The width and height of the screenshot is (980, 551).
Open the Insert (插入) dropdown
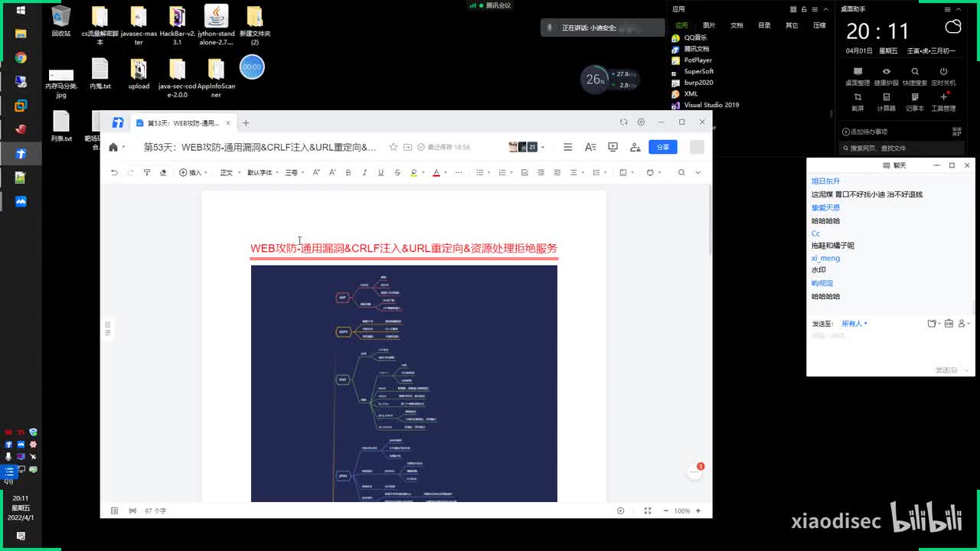pos(192,173)
